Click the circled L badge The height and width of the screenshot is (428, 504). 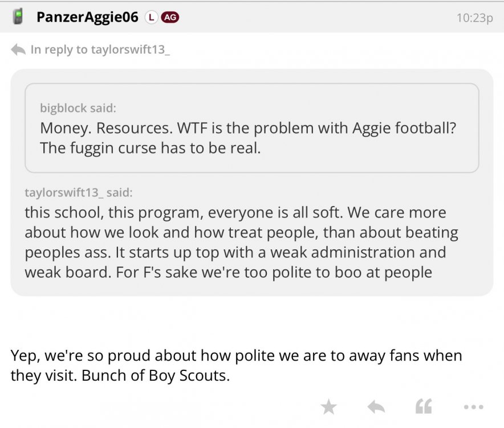click(x=151, y=17)
